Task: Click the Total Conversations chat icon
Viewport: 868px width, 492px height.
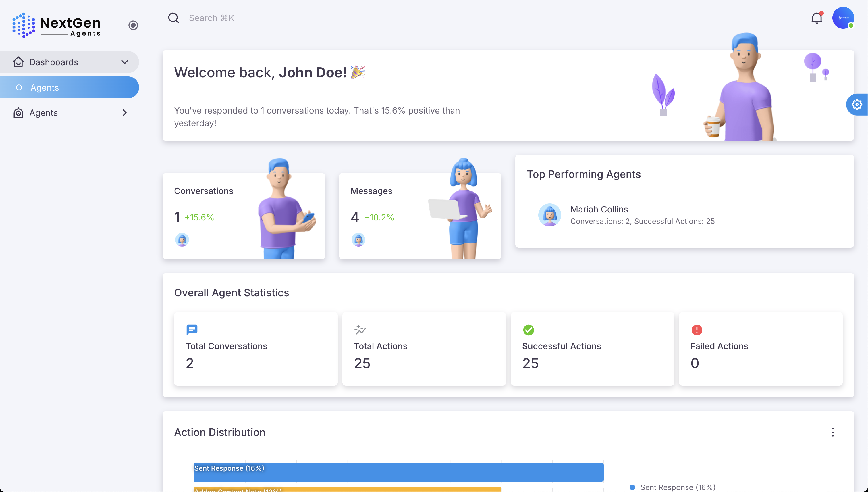Action: pyautogui.click(x=192, y=329)
